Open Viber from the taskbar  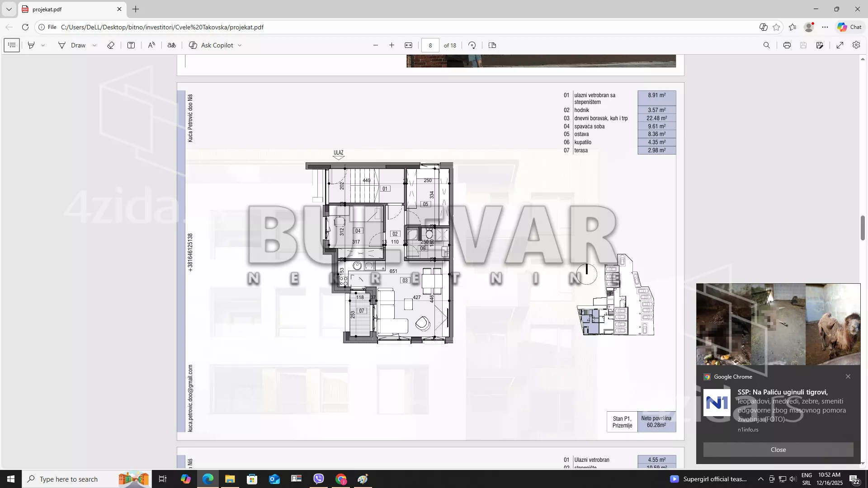(x=319, y=479)
